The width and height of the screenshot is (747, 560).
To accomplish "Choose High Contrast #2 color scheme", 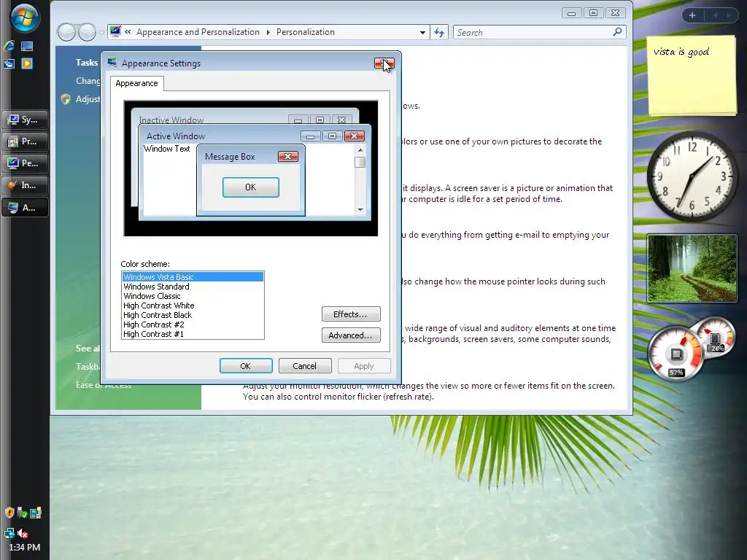I will coord(193,324).
